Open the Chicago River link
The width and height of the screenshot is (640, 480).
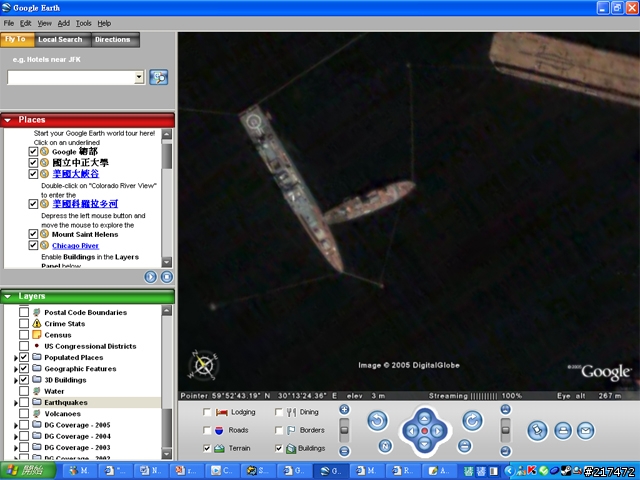75,246
